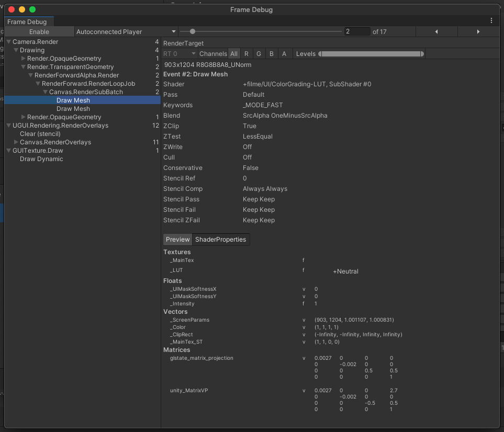Collapse the Camera.Render tree node

coord(9,42)
